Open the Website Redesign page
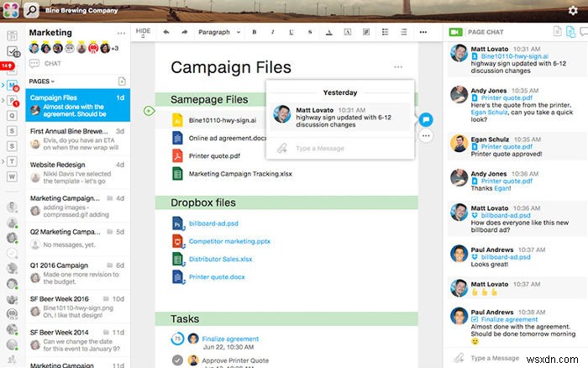The image size is (588, 368). pos(77,172)
